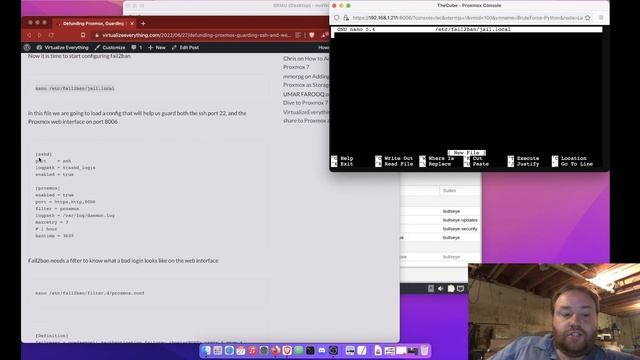Open the Trash in the Dock
640x360 pixels.
424,351
